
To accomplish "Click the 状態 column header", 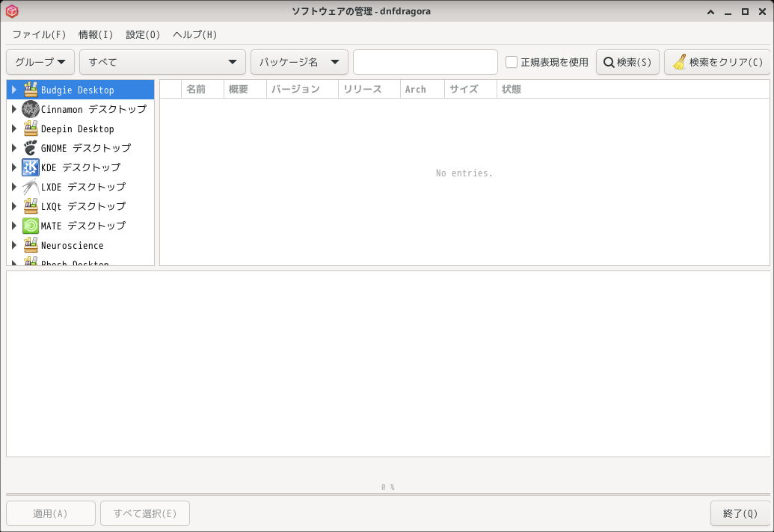I will [633, 89].
